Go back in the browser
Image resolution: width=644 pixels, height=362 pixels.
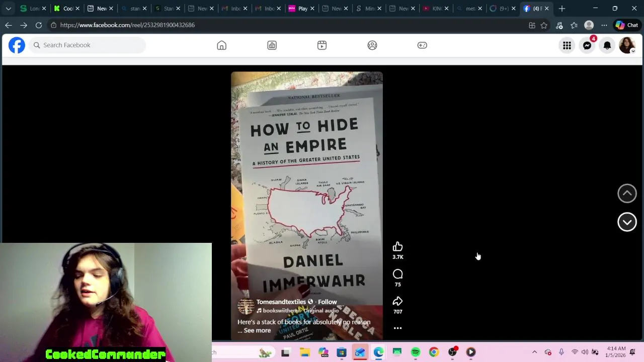9,25
